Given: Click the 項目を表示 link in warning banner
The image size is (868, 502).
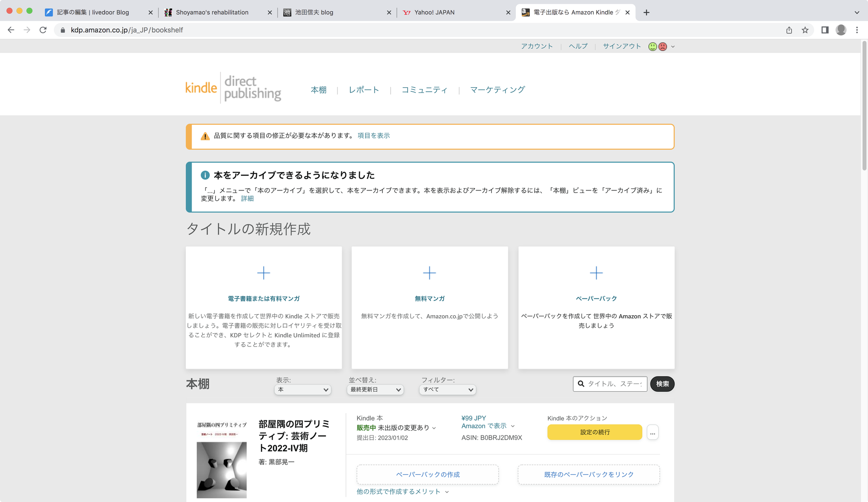Looking at the screenshot, I should point(373,136).
